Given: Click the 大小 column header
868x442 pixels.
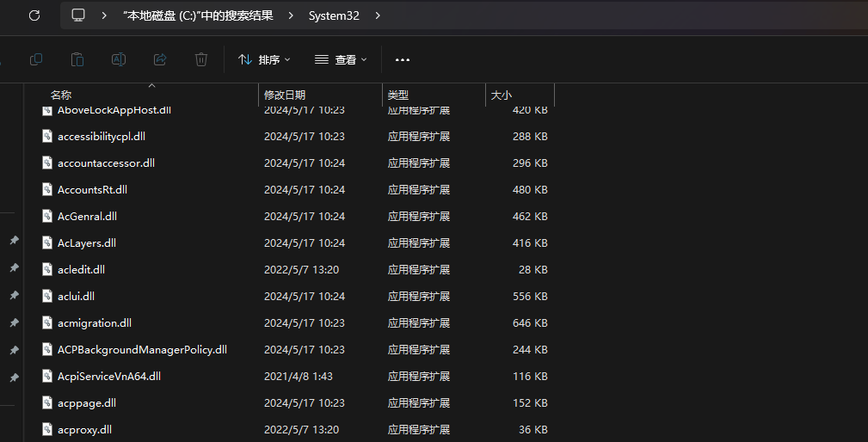Looking at the screenshot, I should coord(502,95).
